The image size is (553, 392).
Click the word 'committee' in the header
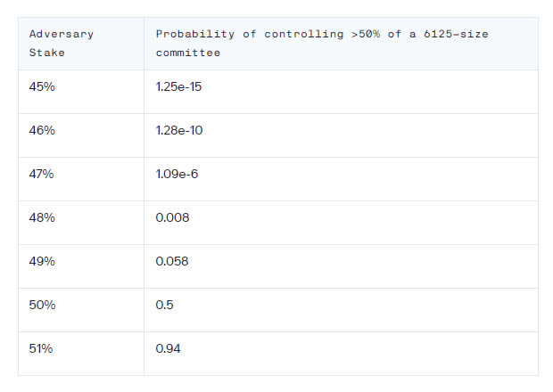coord(188,53)
